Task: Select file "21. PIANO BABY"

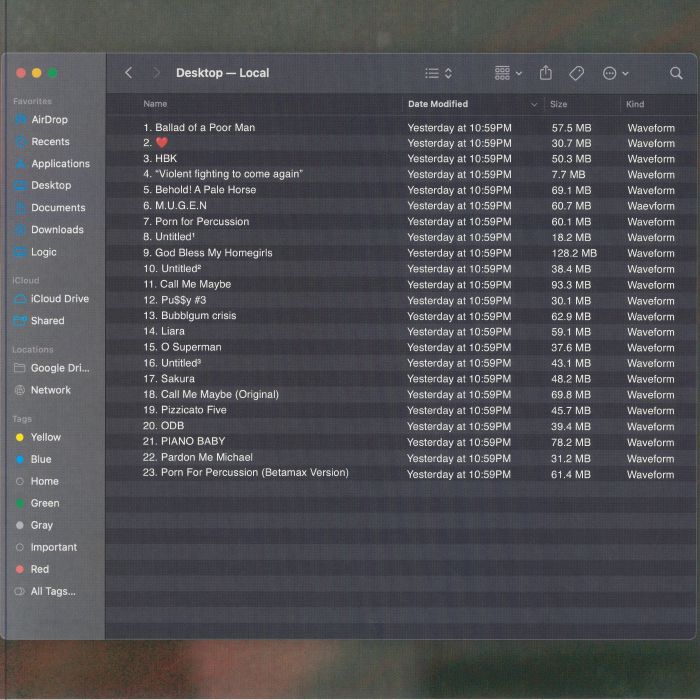Action: click(184, 441)
